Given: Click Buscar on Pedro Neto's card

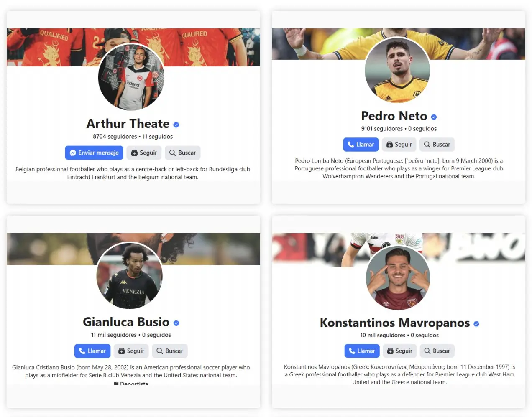Looking at the screenshot, I should 437,145.
